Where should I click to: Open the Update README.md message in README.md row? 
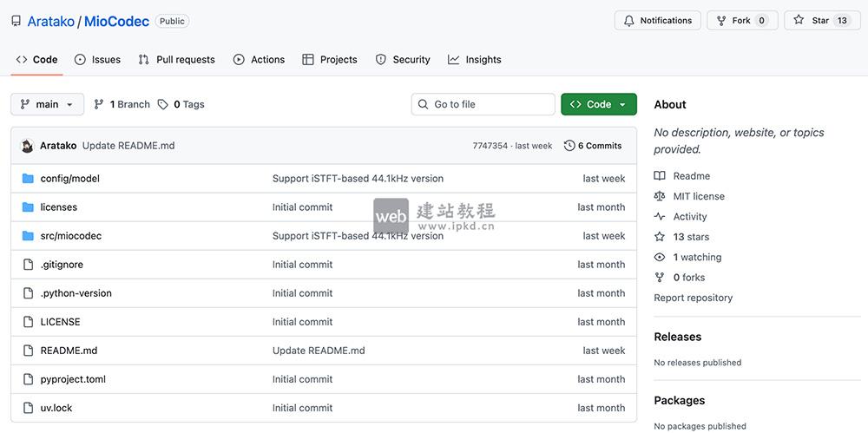(319, 351)
